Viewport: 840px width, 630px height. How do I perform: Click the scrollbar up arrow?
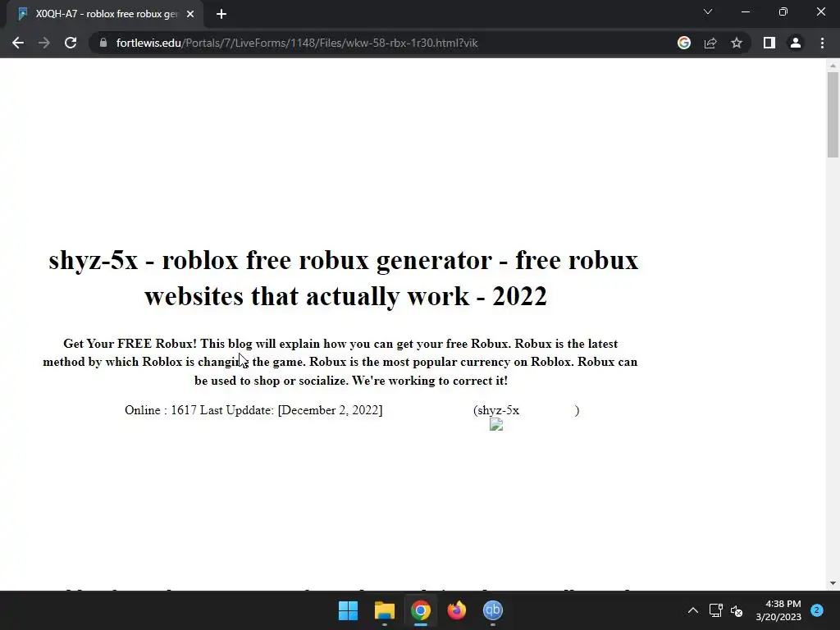coord(833,66)
